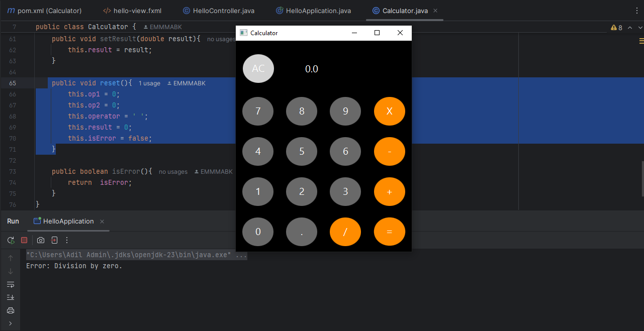Click 'no usages' hint beside setResult
644x331 pixels.
[221, 39]
